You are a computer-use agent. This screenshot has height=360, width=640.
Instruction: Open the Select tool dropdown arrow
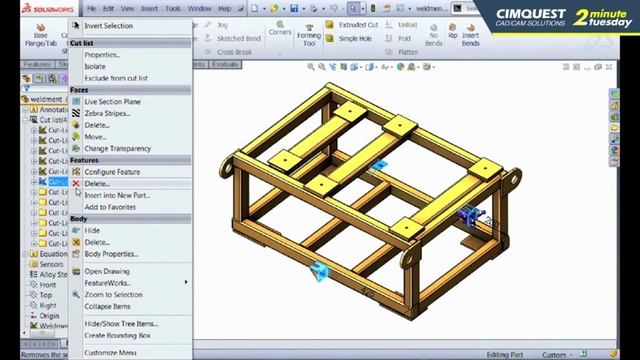click(x=362, y=9)
